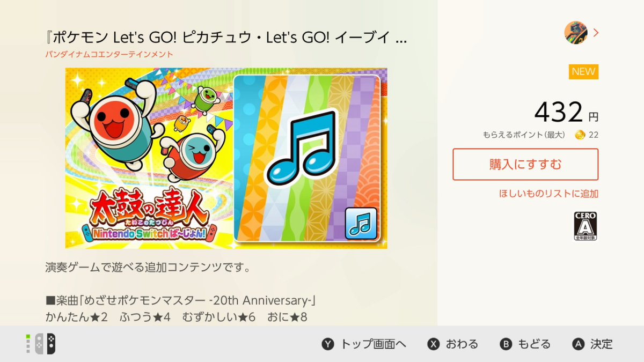Select the A button icon for 決定
Image resolution: width=644 pixels, height=362 pixels.
[578, 344]
